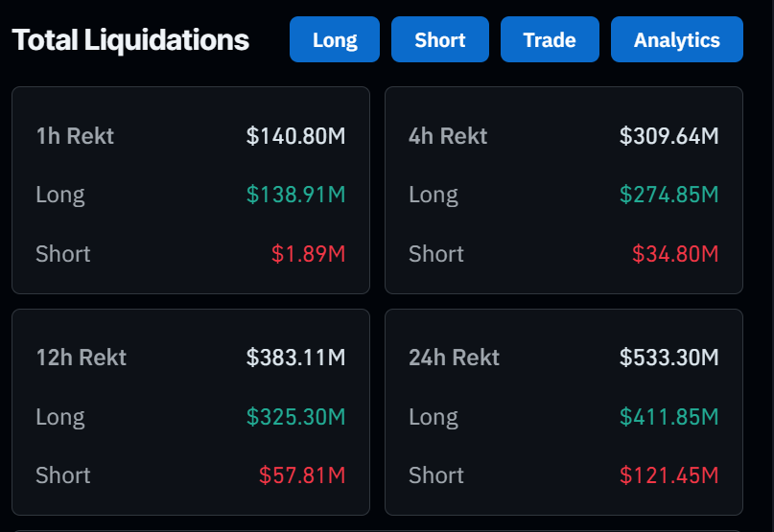
Task: Click the 1h Short value $1.89M
Action: [x=308, y=254]
